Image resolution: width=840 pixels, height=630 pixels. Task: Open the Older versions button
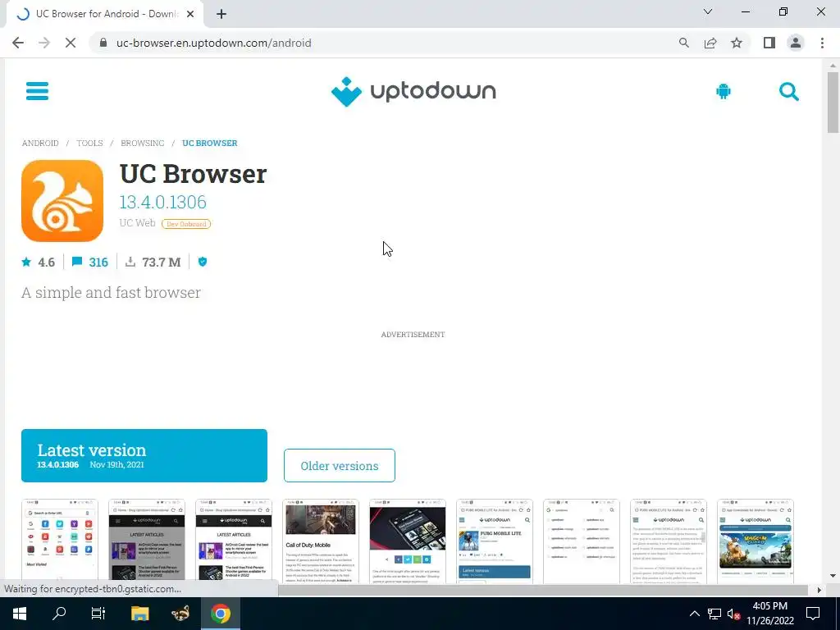(340, 466)
